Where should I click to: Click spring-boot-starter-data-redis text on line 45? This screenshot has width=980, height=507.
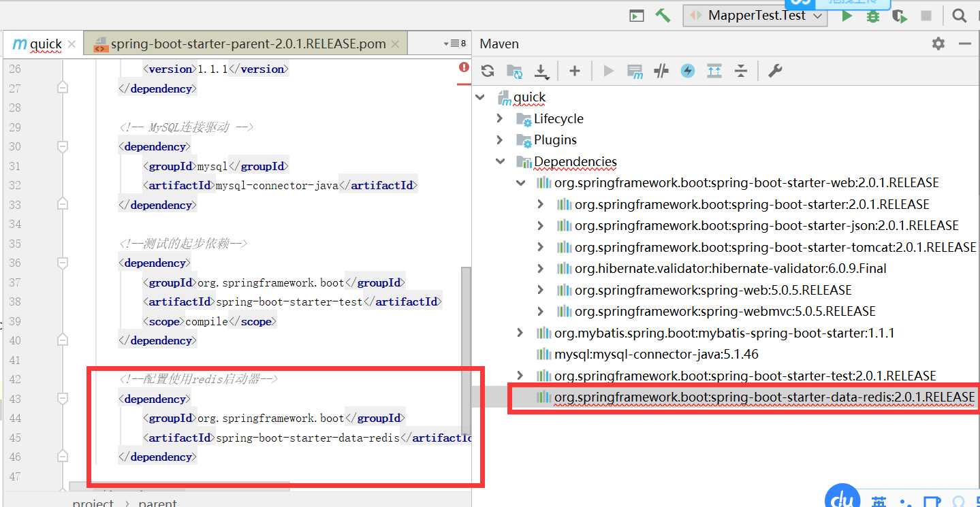[x=307, y=438]
